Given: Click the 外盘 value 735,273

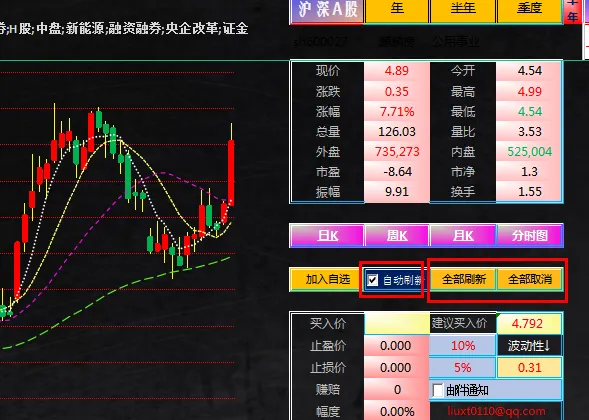Looking at the screenshot, I should click(397, 152).
